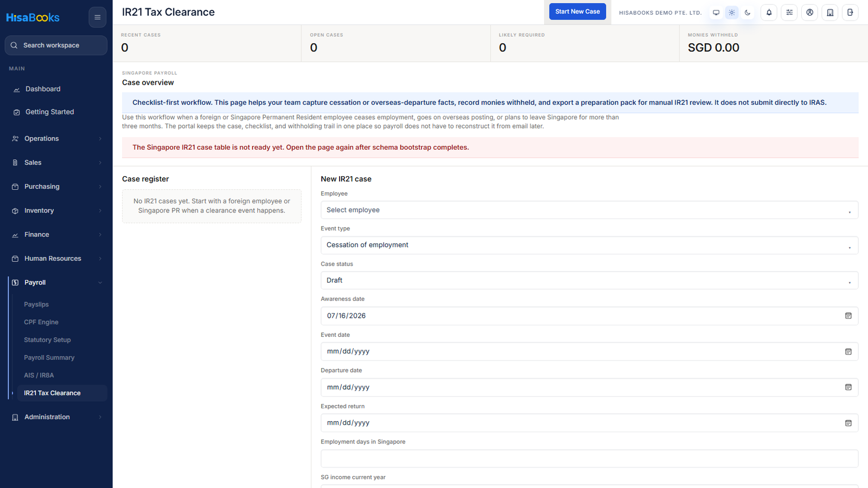Viewport: 868px width, 488px height.
Task: Open the Event date calendar picker
Action: [848, 352]
